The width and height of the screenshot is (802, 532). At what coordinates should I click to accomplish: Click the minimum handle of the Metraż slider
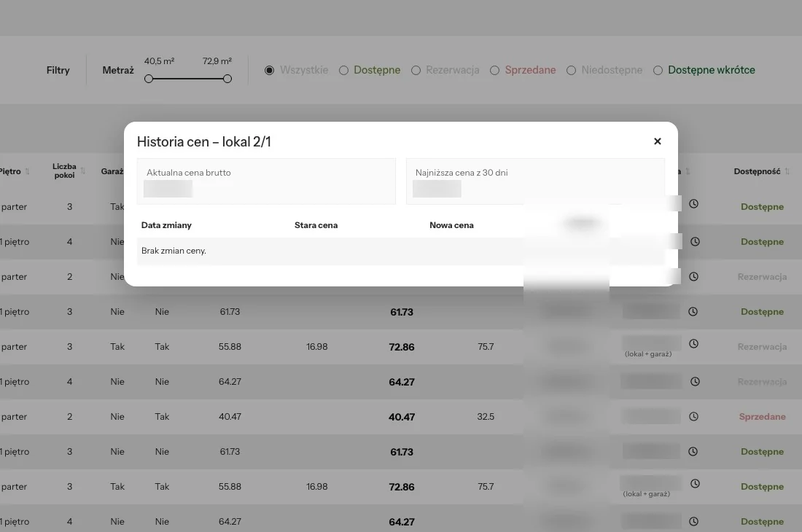[x=149, y=79]
